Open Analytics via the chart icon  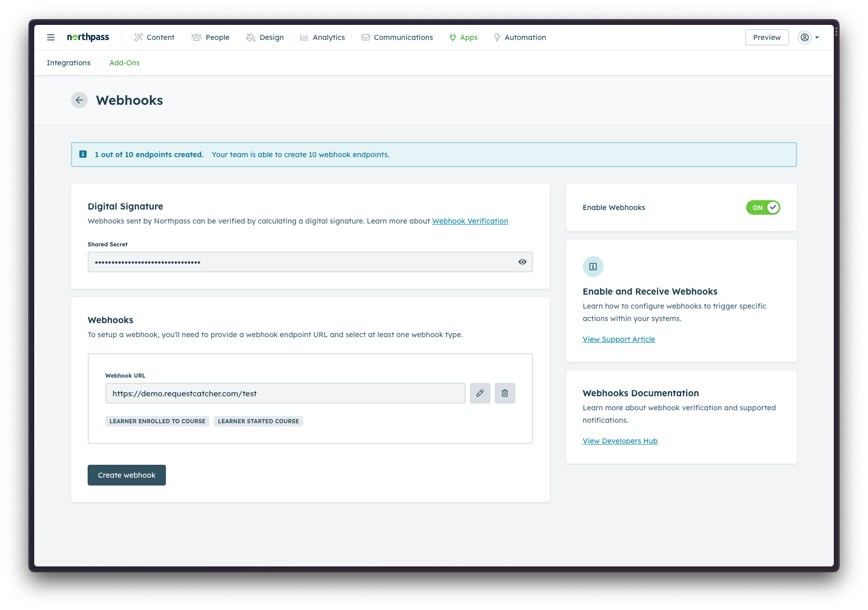[x=304, y=37]
